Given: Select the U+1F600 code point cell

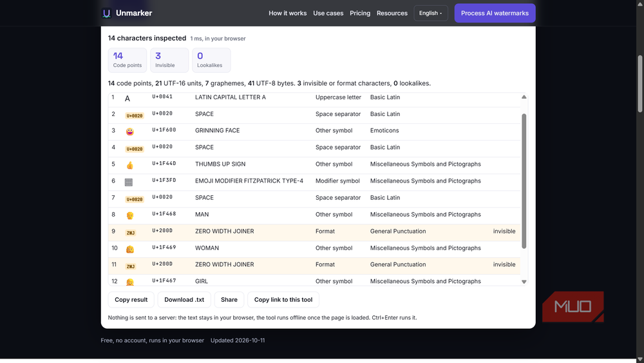Looking at the screenshot, I should [164, 130].
